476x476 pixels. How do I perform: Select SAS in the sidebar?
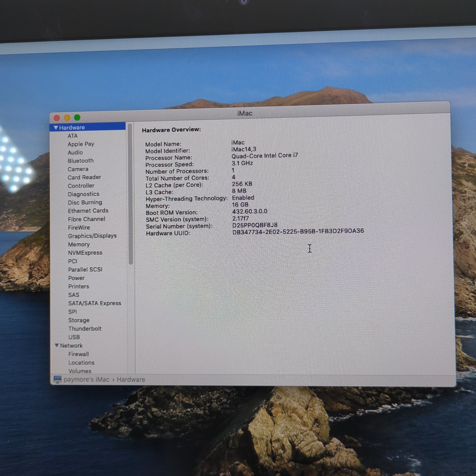(73, 295)
